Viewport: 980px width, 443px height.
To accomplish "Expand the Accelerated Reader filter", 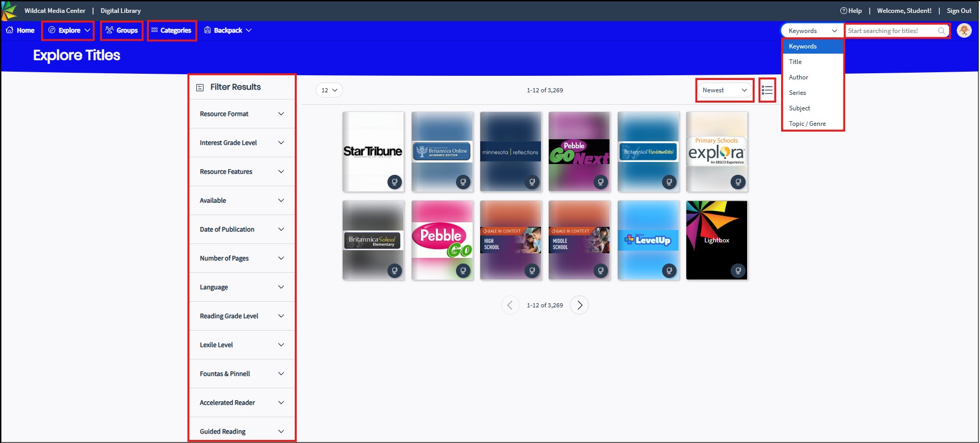I will click(242, 402).
